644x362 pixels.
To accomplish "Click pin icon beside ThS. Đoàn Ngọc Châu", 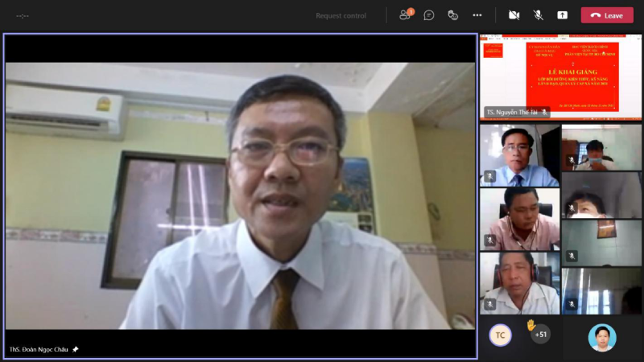I will pos(76,349).
